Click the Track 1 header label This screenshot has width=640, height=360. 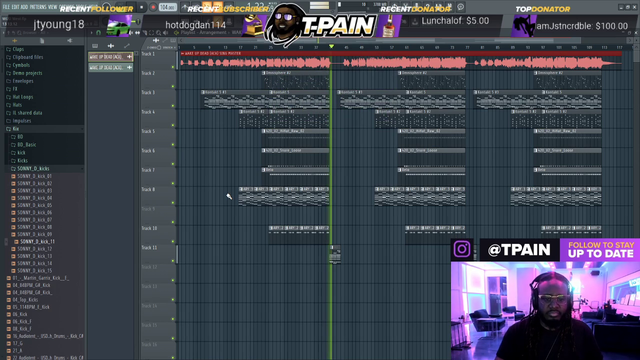point(148,54)
